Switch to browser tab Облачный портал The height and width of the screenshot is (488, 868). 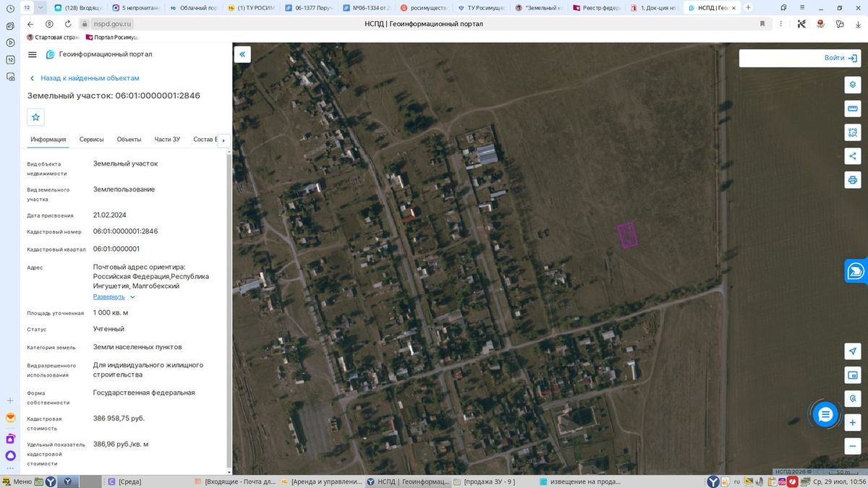click(x=193, y=7)
